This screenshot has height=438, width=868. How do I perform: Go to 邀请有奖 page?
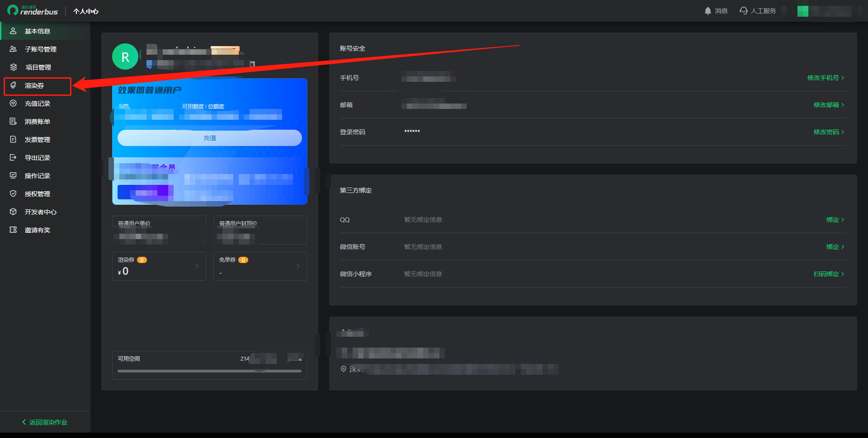coord(45,230)
